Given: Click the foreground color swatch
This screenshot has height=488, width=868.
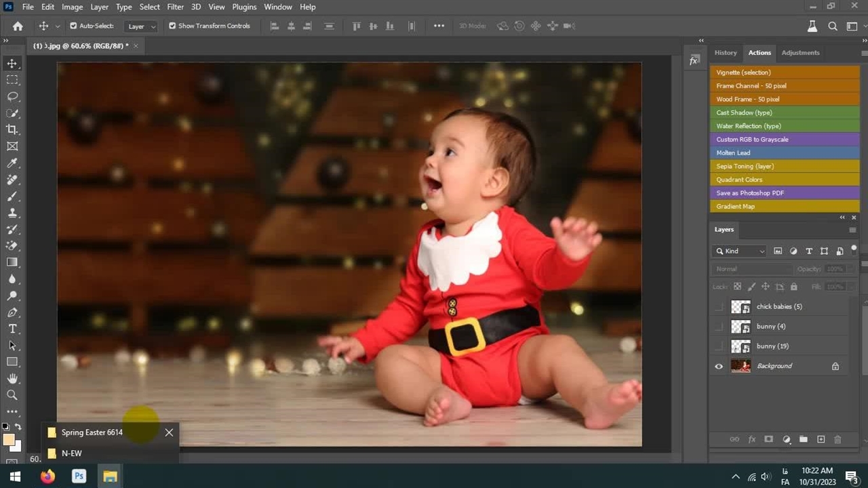Looking at the screenshot, I should click(9, 440).
